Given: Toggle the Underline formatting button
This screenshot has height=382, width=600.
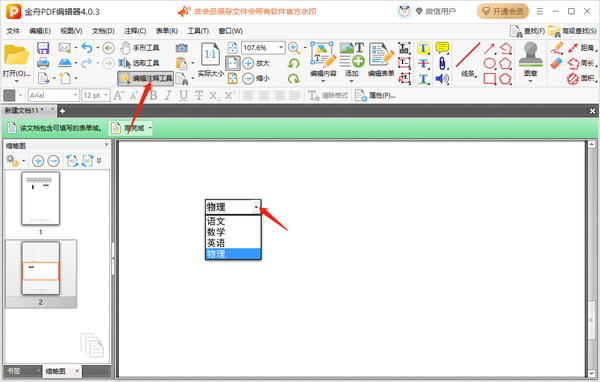Looking at the screenshot, I should (x=184, y=95).
